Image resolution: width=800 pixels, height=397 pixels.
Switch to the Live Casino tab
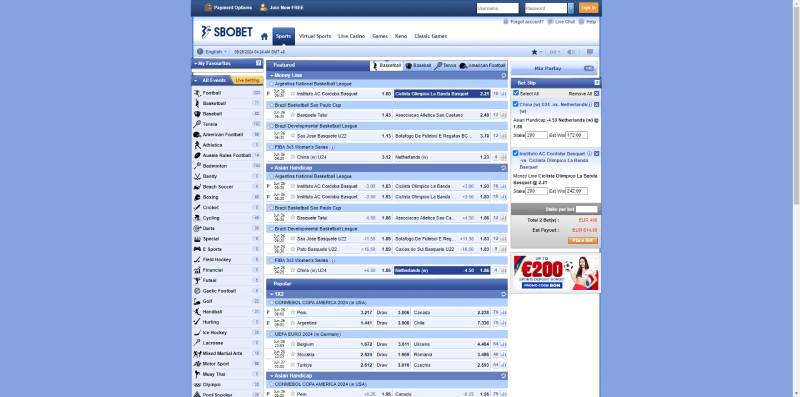352,36
